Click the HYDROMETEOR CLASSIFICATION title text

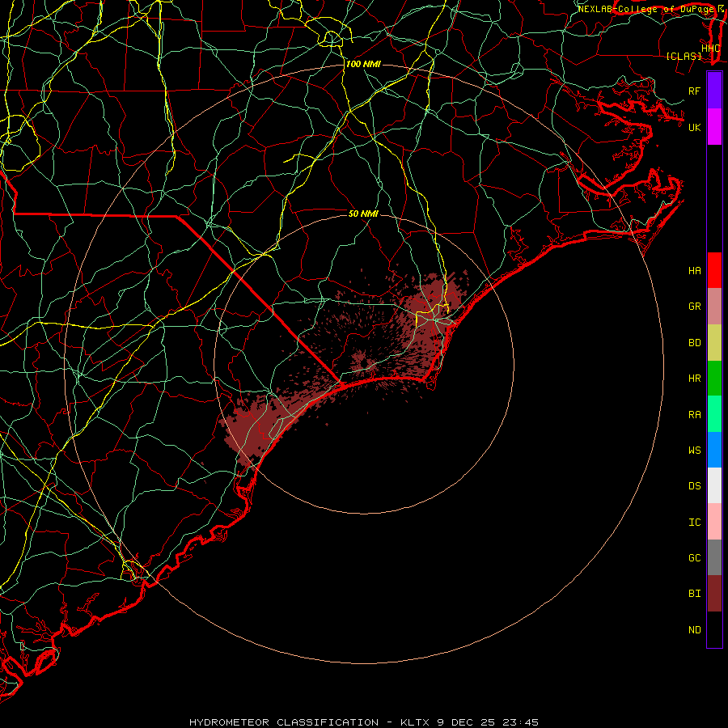coord(284,722)
